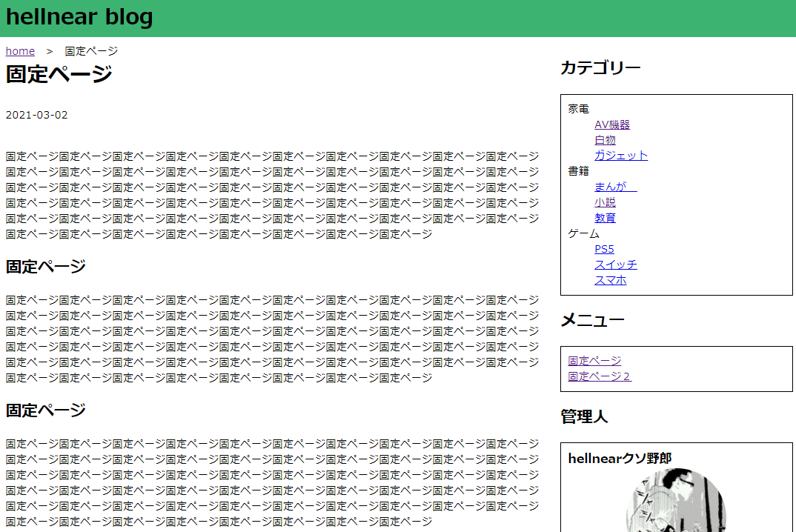Go to the ガジェット category
This screenshot has height=532, width=796.
point(620,156)
